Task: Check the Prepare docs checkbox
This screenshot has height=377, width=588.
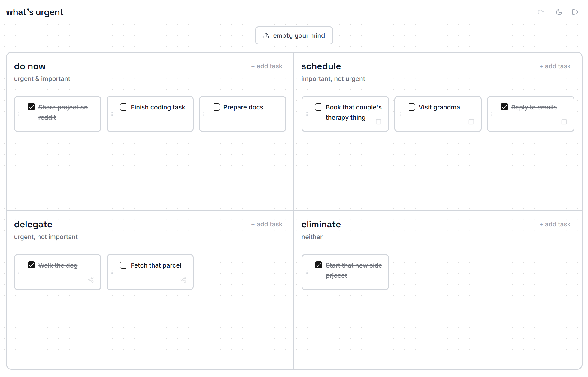Action: pos(216,107)
